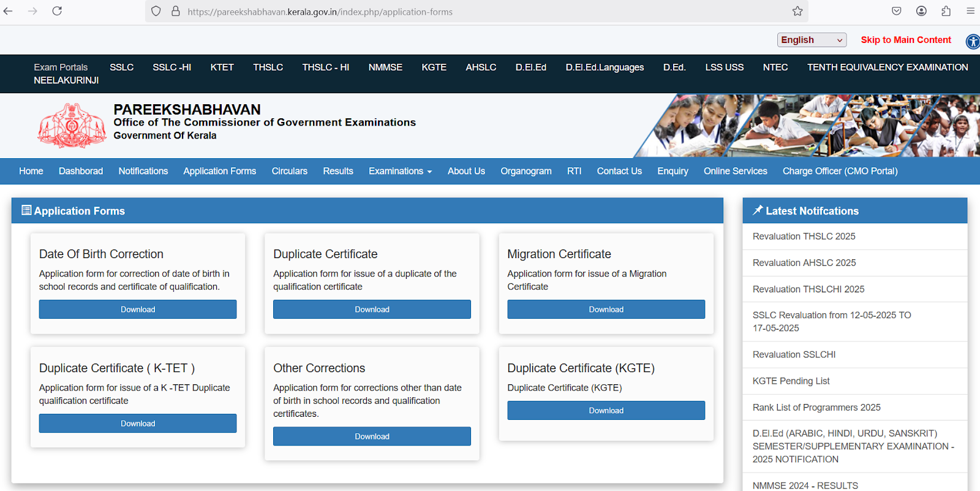Click the Application Forms header list icon
Screen dimensions: 980x491
(x=26, y=210)
